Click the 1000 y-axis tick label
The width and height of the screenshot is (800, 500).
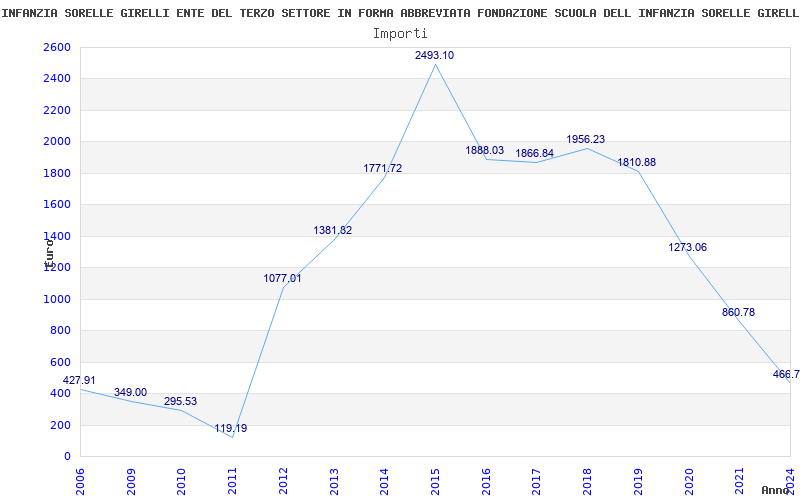pyautogui.click(x=57, y=299)
